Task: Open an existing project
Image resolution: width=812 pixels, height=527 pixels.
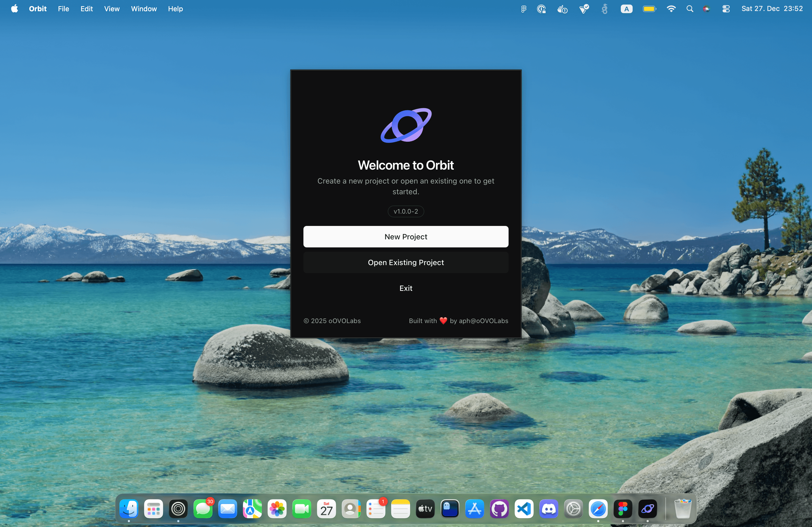Action: [406, 262]
